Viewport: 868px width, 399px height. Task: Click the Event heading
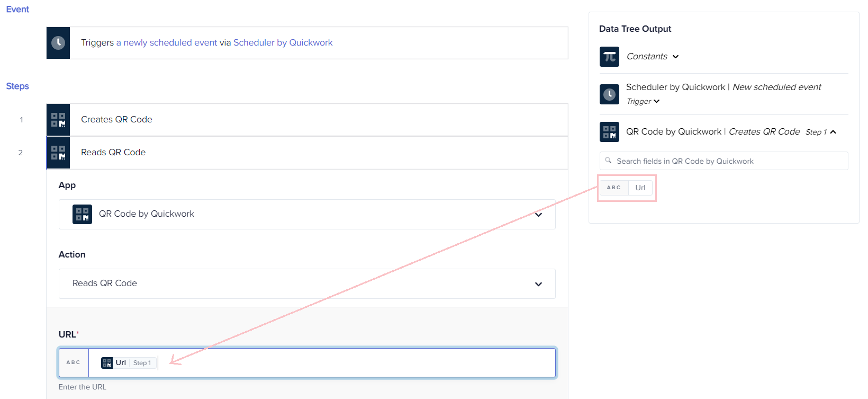[x=17, y=10]
